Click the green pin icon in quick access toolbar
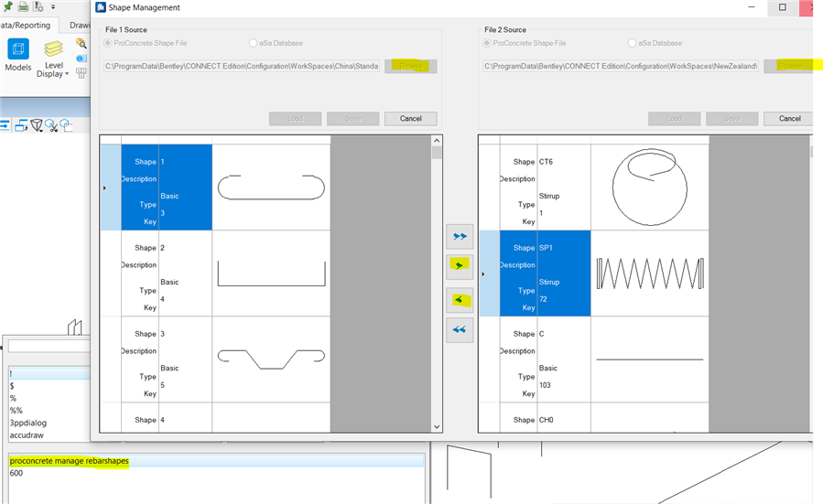This screenshot has width=823, height=504. coord(7,6)
